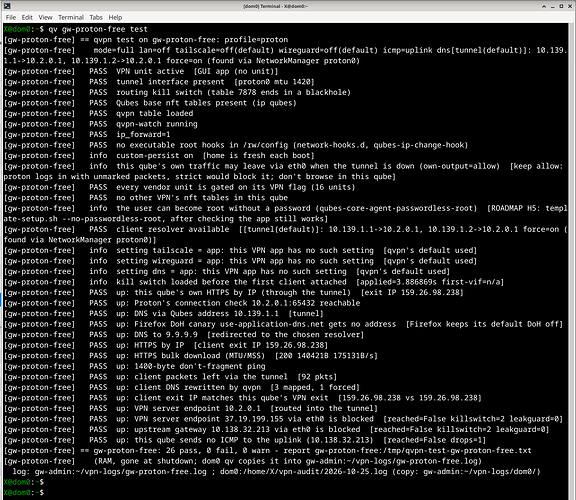
Task: Minimize the terminal window
Action: (552, 6)
